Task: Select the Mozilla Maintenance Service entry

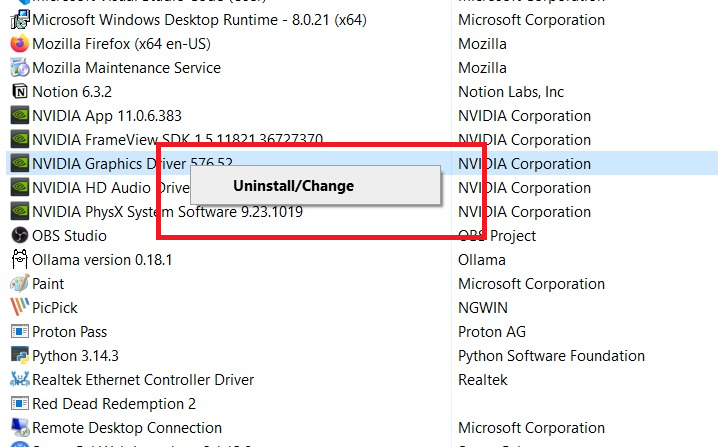Action: (x=126, y=68)
